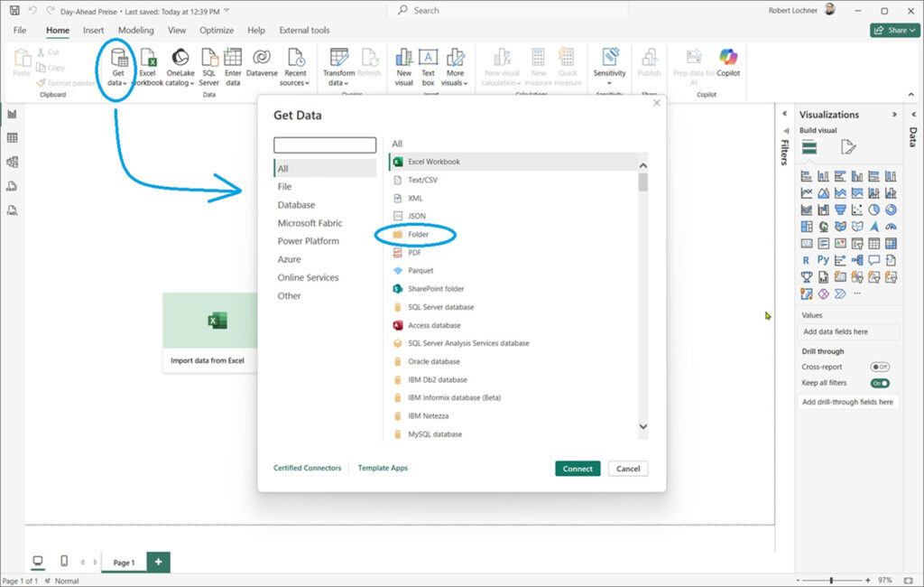The height and width of the screenshot is (587, 924).
Task: Open the OneLake catalog dropdown
Action: pyautogui.click(x=180, y=67)
